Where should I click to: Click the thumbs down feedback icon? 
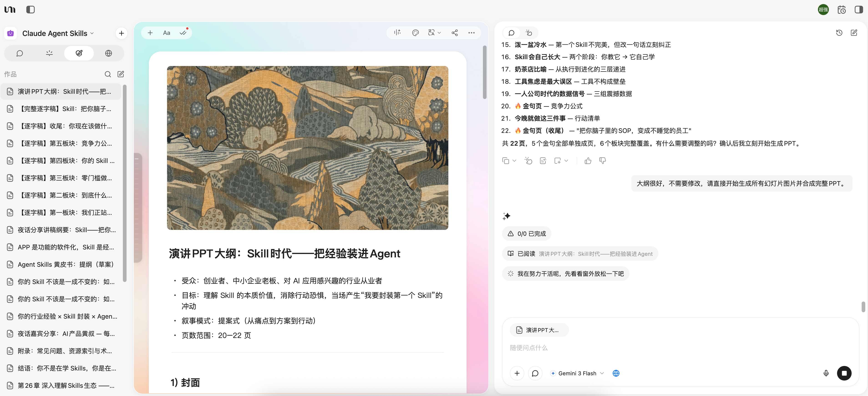point(602,161)
